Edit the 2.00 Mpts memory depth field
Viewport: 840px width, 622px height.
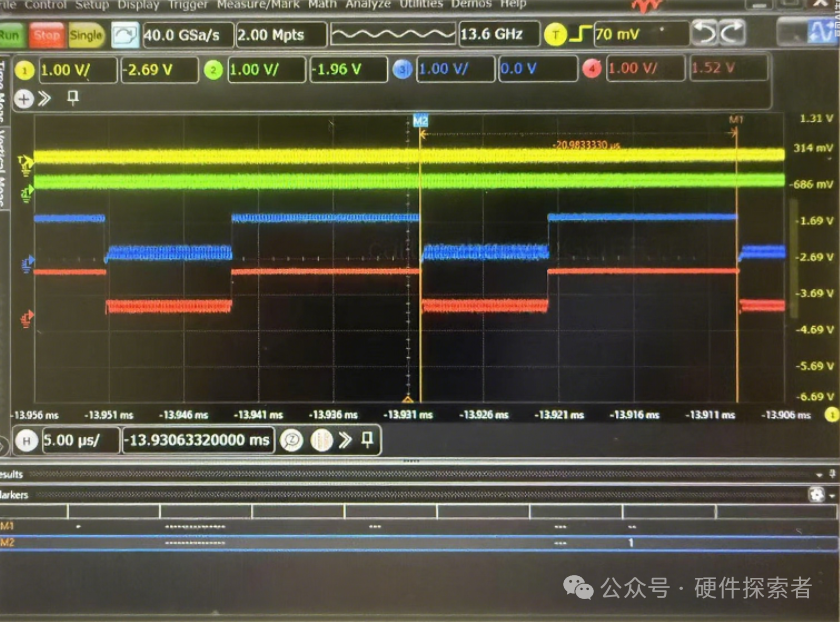[281, 35]
